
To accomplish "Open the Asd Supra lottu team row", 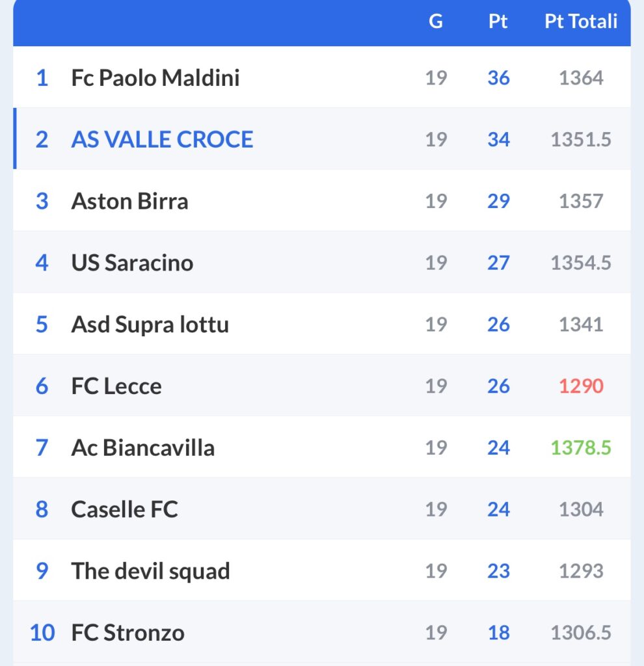I will click(321, 324).
